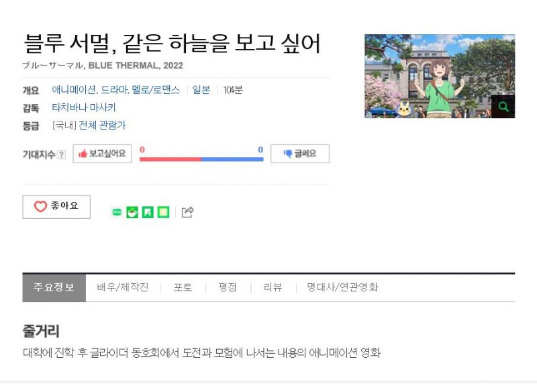Toggle the 좋아요 heart button
Viewport: 537px width, 392px height.
[56, 207]
